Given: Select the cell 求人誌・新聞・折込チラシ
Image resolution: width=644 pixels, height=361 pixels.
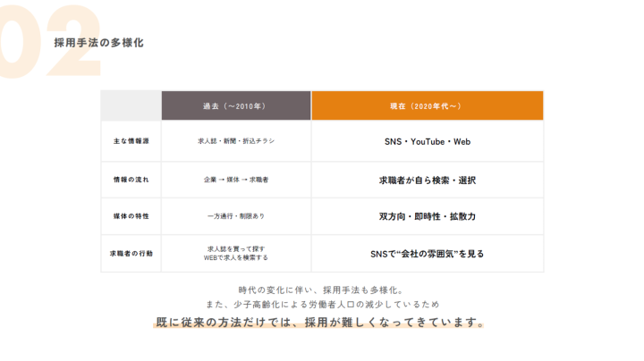Looking at the screenshot, I should pos(236,141).
